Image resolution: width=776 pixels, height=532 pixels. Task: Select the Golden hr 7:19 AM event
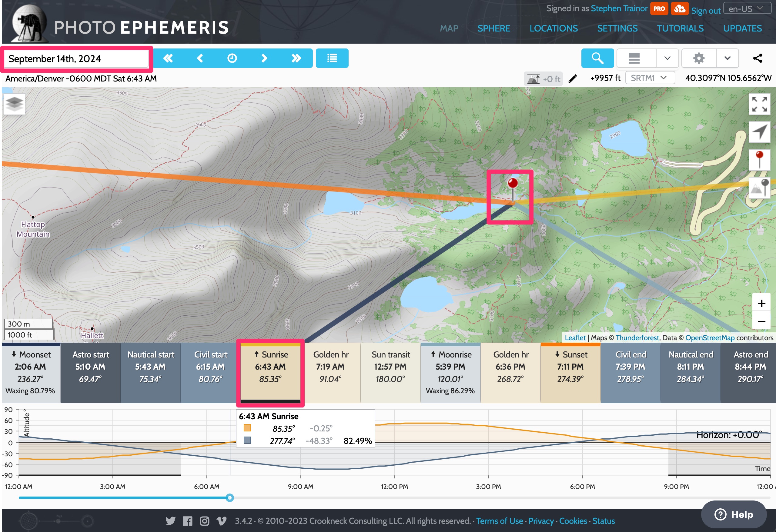(330, 373)
